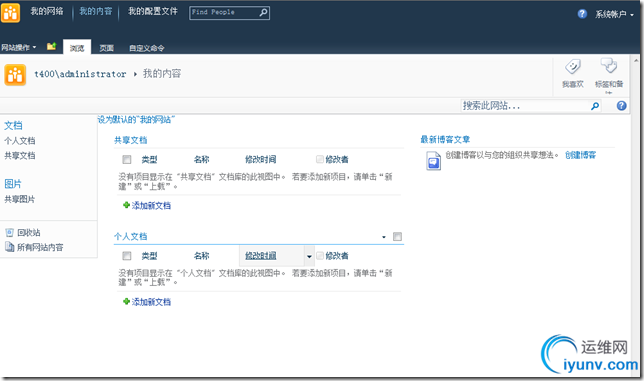Click 我的内容 in the breadcrumb
This screenshot has width=644, height=381.
(162, 73)
